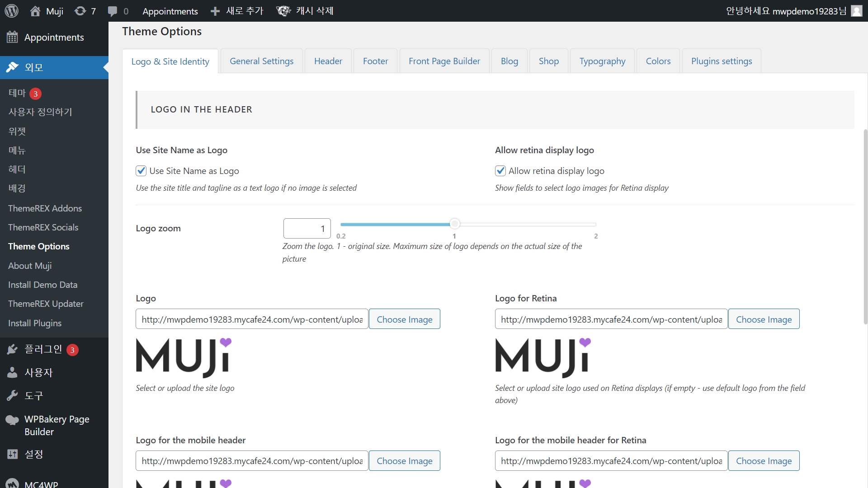Choose Image for Logo for Retina

coord(764,319)
